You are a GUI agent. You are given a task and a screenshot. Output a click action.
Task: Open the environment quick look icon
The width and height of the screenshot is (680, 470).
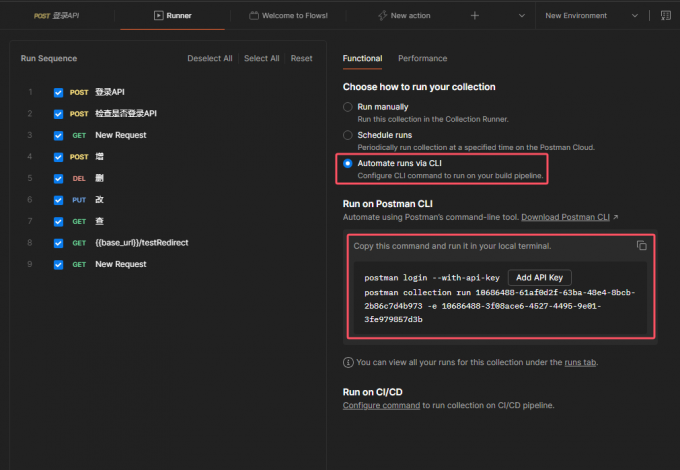665,16
